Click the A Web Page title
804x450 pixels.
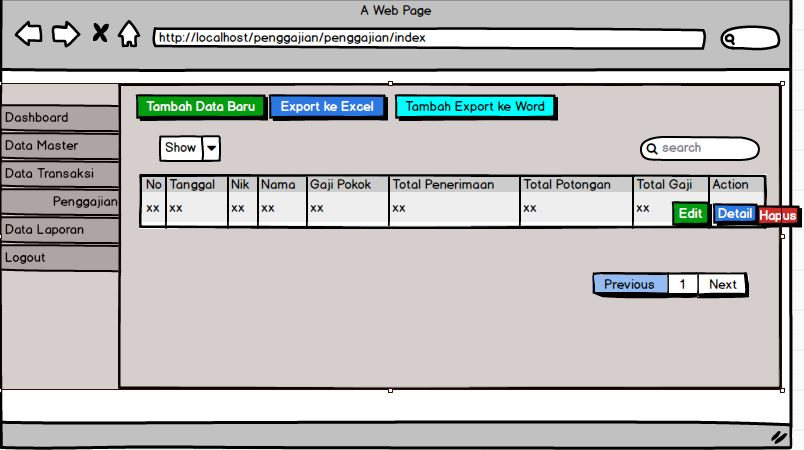[395, 10]
